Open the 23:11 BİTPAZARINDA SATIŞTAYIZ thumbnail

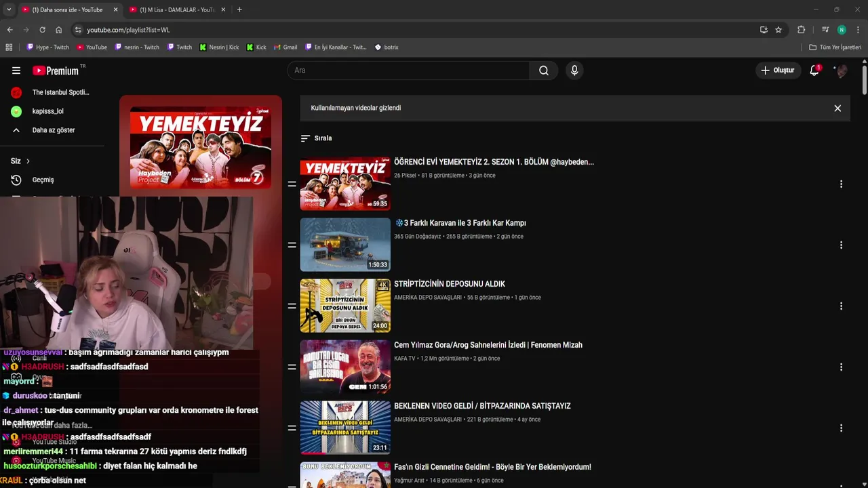pyautogui.click(x=345, y=428)
